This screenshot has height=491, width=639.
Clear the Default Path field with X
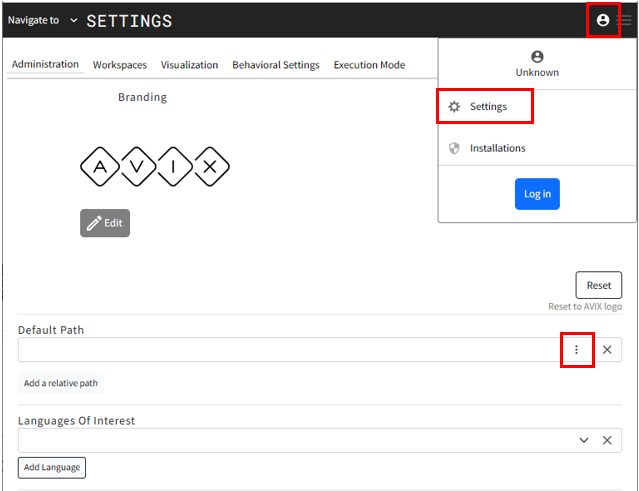point(607,350)
